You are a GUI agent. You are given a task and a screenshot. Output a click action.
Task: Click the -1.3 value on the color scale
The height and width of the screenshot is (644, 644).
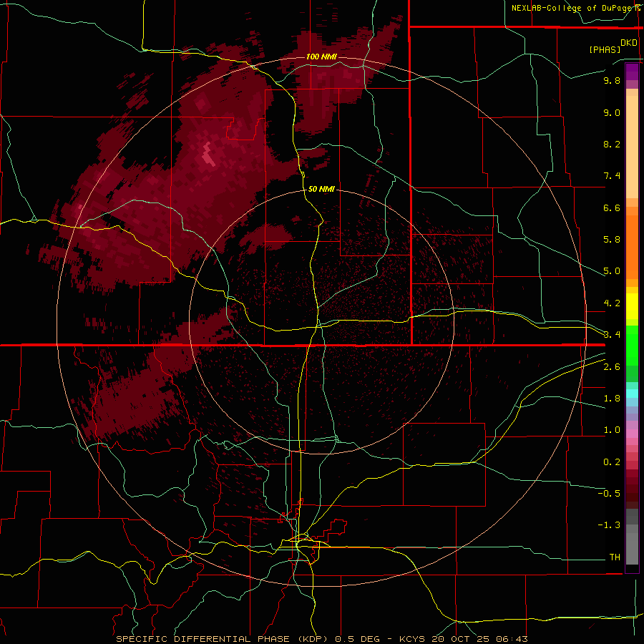[609, 525]
